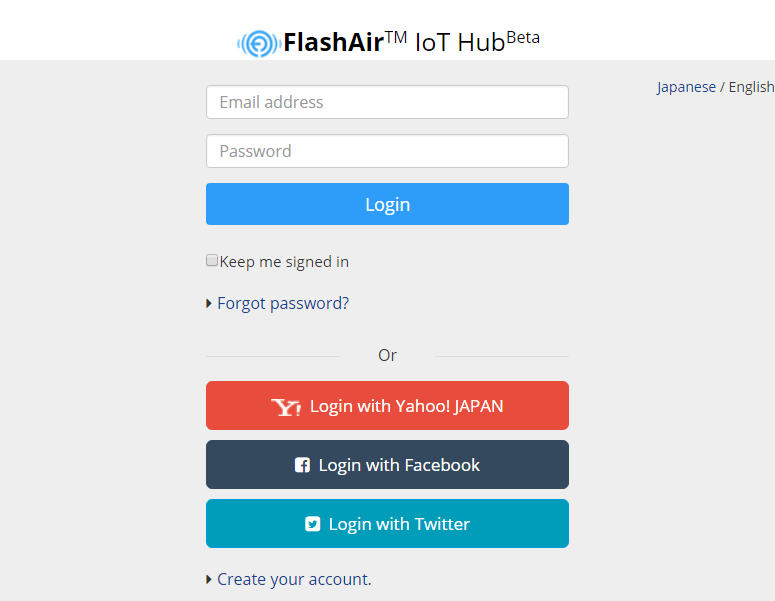Expand the arrow beside Forgot password
775x601 pixels.
(x=209, y=304)
